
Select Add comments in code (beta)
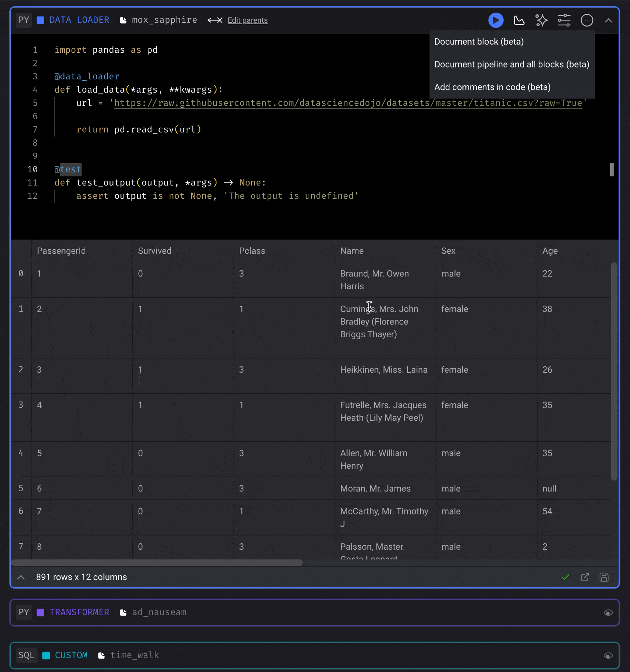coord(512,87)
